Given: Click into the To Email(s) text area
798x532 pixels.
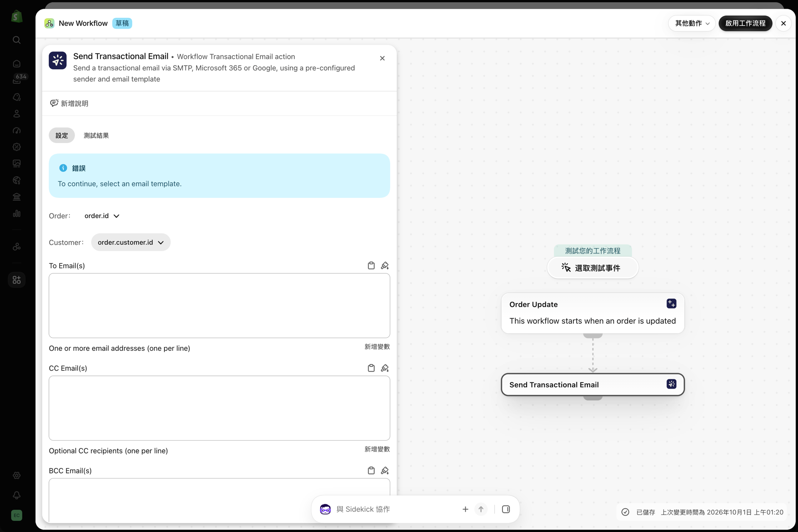Looking at the screenshot, I should tap(219, 305).
